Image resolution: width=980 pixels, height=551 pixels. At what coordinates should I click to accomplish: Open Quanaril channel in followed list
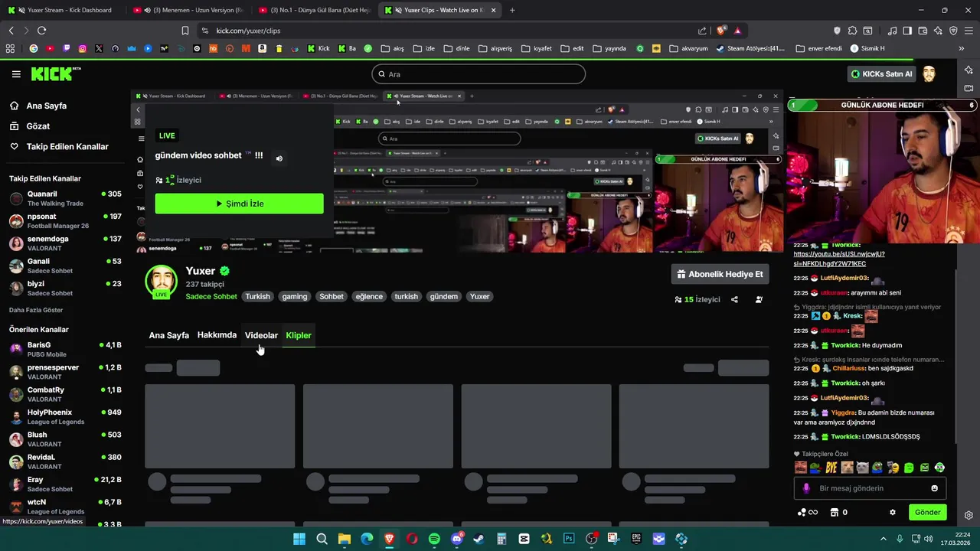pos(65,198)
